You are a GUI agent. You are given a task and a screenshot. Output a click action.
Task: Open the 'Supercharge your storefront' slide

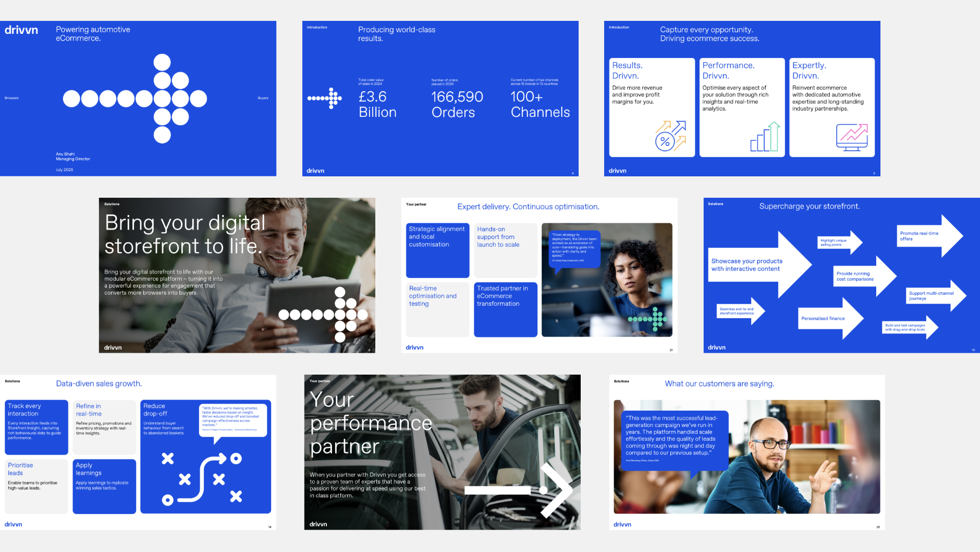click(x=841, y=275)
